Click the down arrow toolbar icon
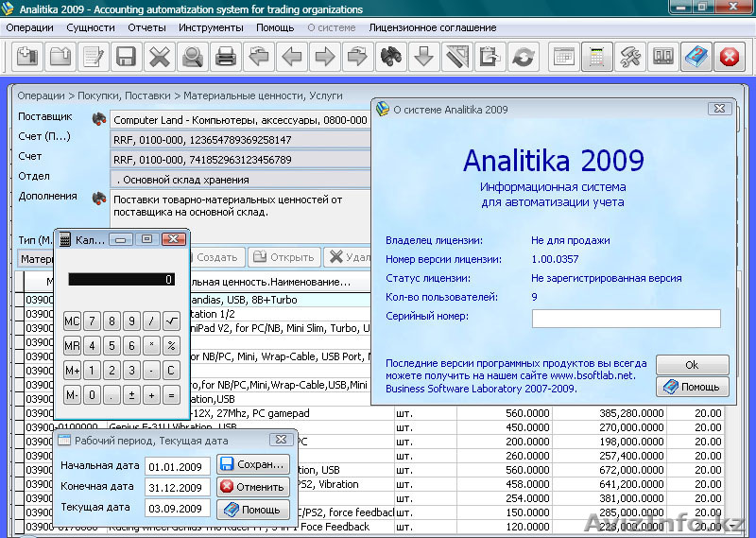The image size is (756, 538). [423, 57]
